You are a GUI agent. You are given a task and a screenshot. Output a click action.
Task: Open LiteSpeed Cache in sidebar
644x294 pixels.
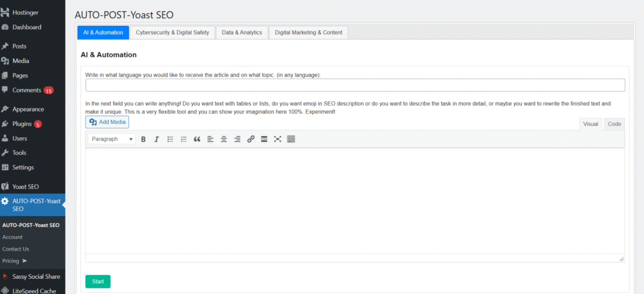[33, 291]
